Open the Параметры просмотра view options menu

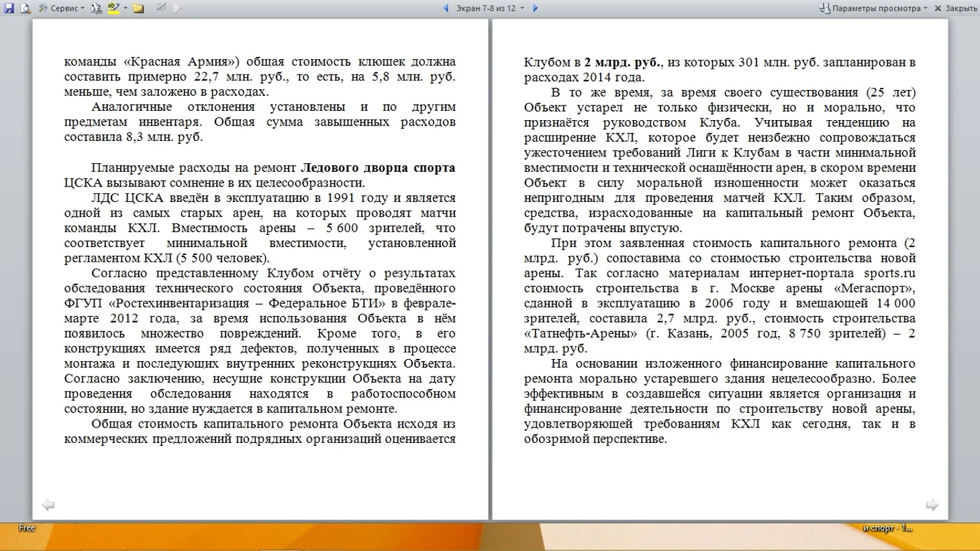pos(873,8)
